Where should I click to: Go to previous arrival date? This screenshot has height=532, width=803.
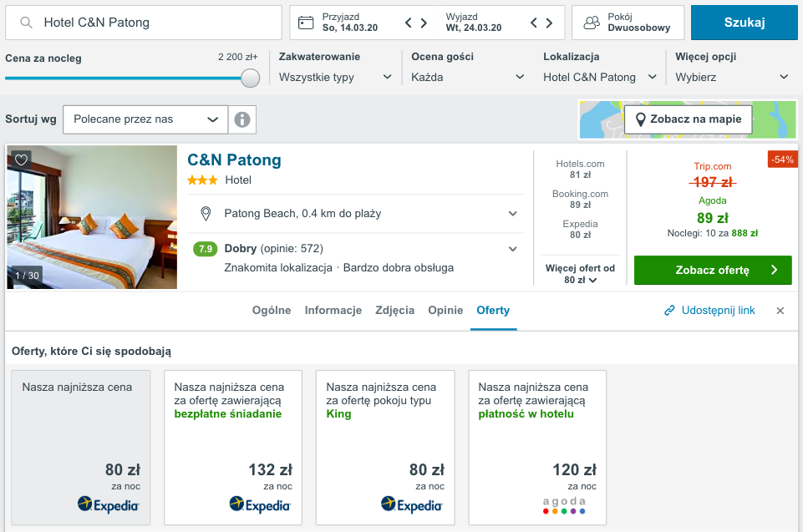[x=408, y=23]
